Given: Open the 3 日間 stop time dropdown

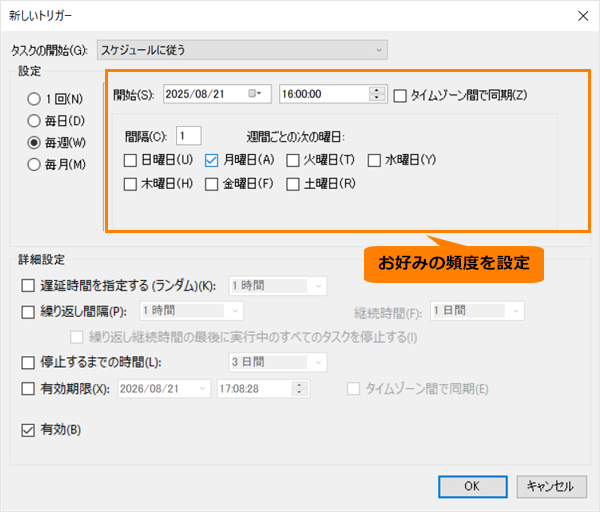Looking at the screenshot, I should tap(278, 362).
